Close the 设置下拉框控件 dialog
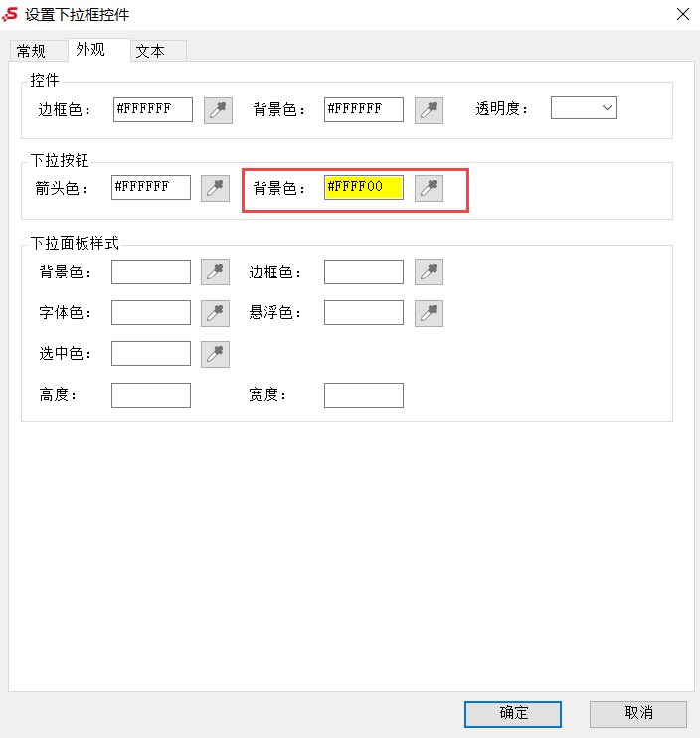 683,14
